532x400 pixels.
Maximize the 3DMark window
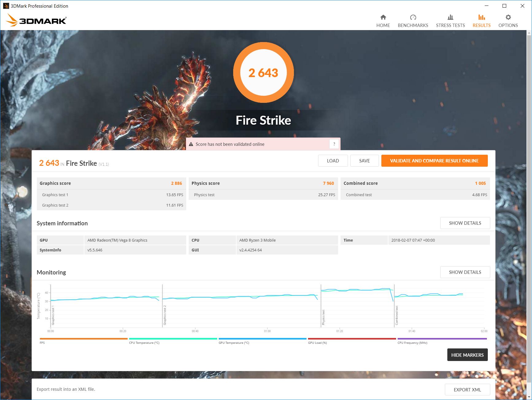504,6
